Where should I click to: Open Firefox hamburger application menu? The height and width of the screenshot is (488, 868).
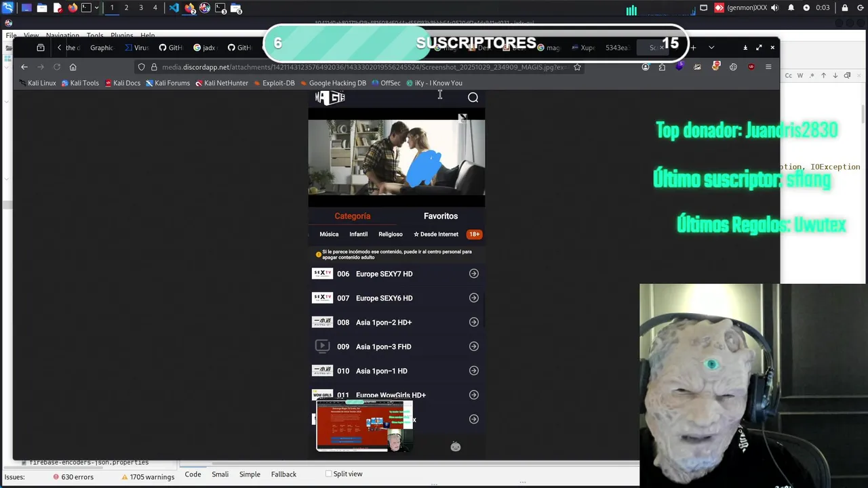(x=768, y=67)
